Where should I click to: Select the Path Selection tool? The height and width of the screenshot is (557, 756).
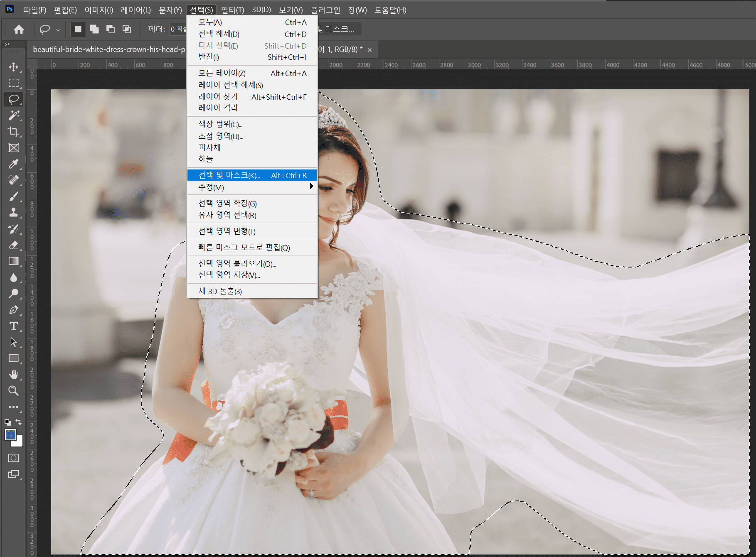tap(14, 342)
